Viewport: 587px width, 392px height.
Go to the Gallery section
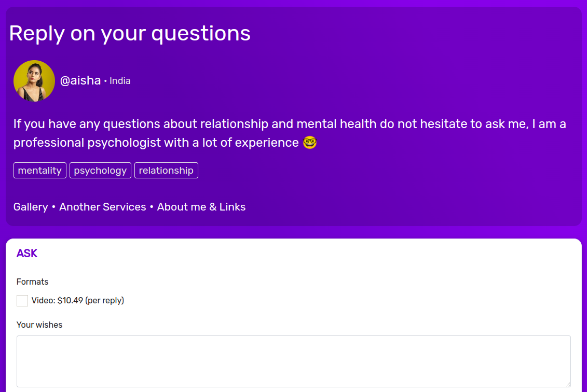(31, 207)
